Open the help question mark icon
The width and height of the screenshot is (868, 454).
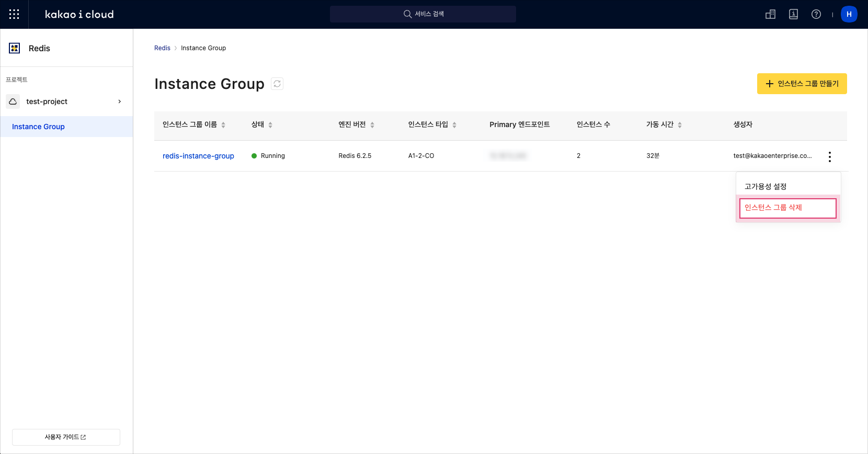point(816,14)
